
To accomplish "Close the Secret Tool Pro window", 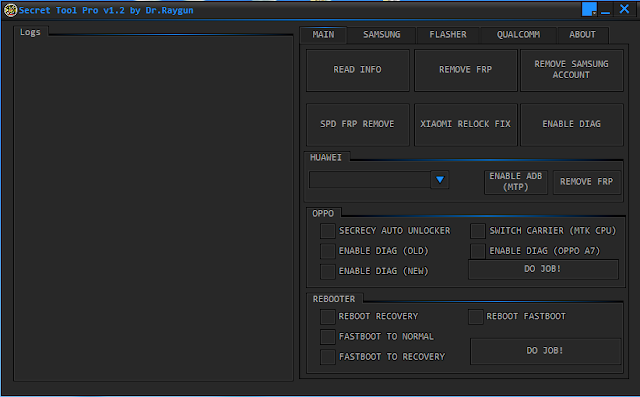I will [x=624, y=9].
